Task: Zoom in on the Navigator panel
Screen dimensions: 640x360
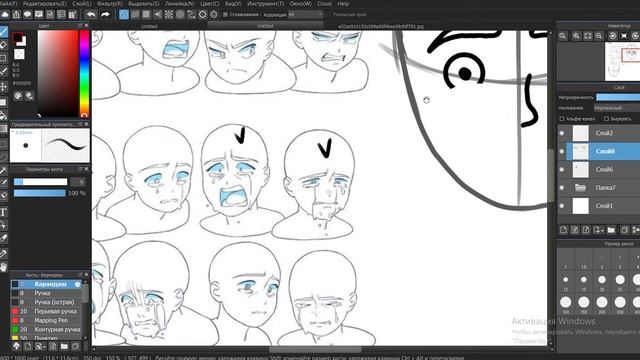Action: pyautogui.click(x=576, y=36)
